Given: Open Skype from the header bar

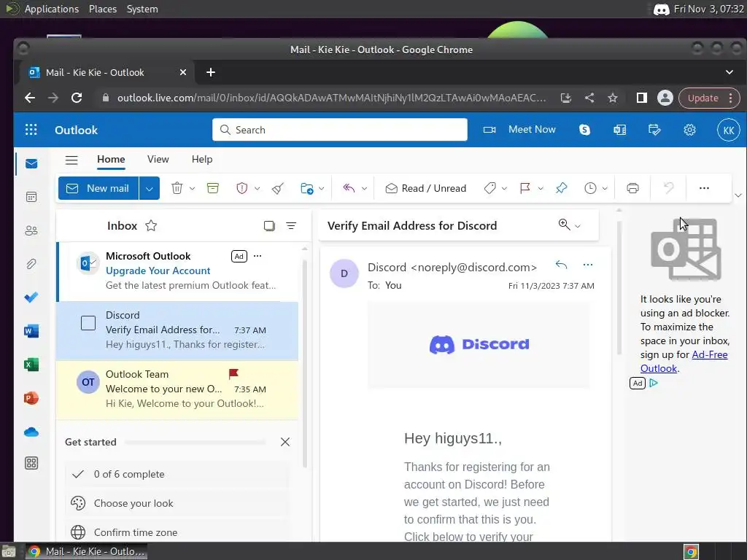Looking at the screenshot, I should click(x=584, y=130).
